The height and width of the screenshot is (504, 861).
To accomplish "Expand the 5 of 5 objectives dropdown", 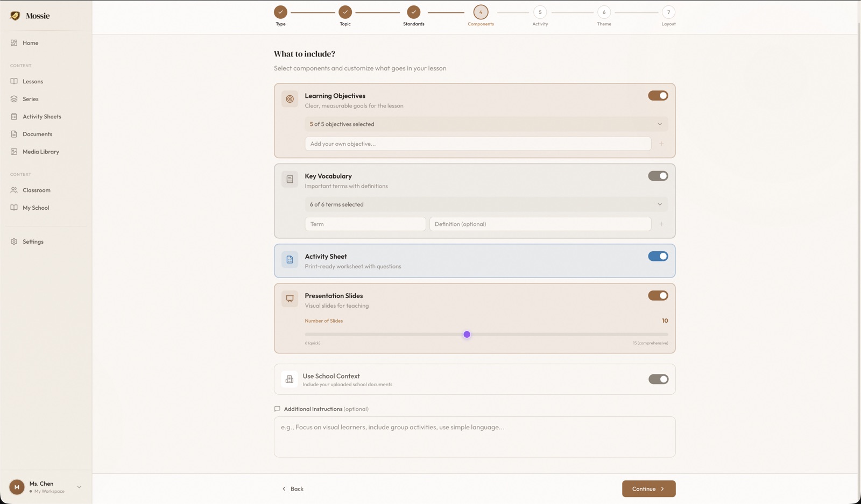I will pos(485,124).
